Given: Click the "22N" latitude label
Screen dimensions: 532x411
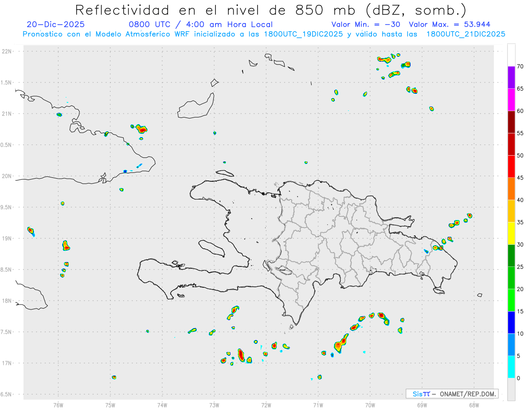Looking at the screenshot, I should (x=8, y=51).
